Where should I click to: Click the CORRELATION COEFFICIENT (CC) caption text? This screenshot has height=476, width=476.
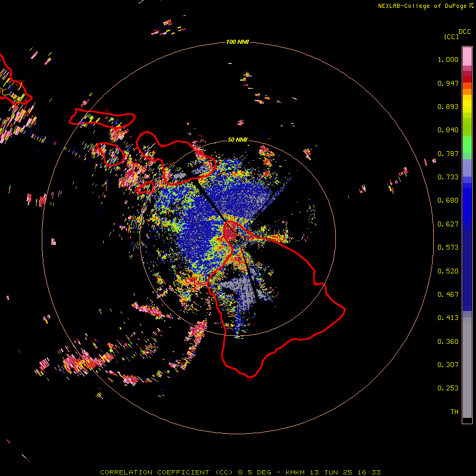pos(167,472)
